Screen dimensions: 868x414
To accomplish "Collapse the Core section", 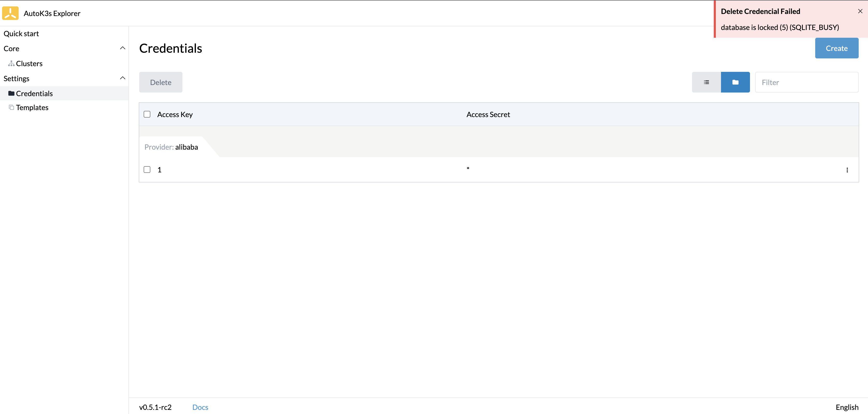I will (x=123, y=48).
